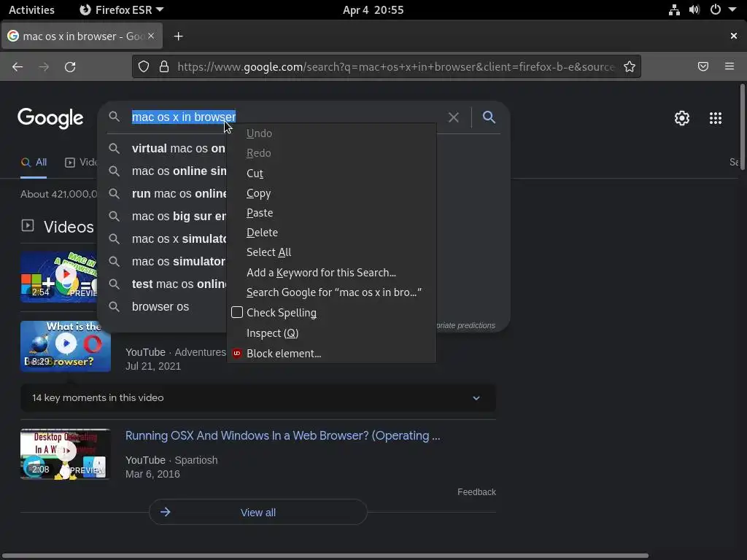Viewport: 747px width, 560px height.
Task: Play the 8:29 What is the Browser thumbnail
Action: [66, 346]
